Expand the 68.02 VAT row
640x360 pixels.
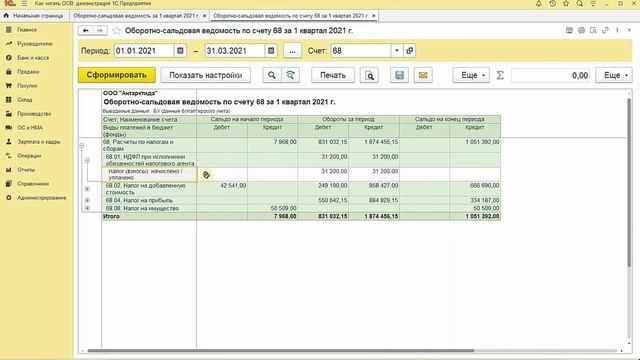click(87, 189)
